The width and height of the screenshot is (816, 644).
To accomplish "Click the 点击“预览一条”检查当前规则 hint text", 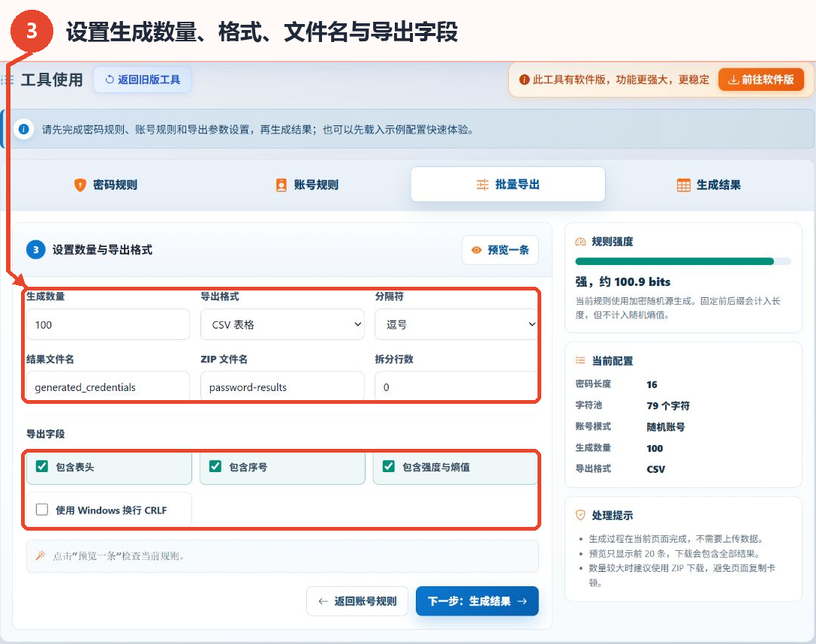I will (x=119, y=555).
